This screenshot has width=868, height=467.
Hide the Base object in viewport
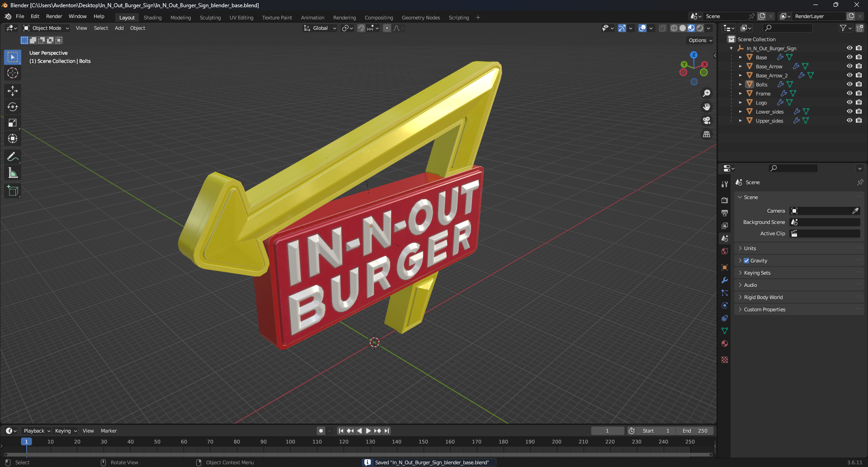pos(849,57)
